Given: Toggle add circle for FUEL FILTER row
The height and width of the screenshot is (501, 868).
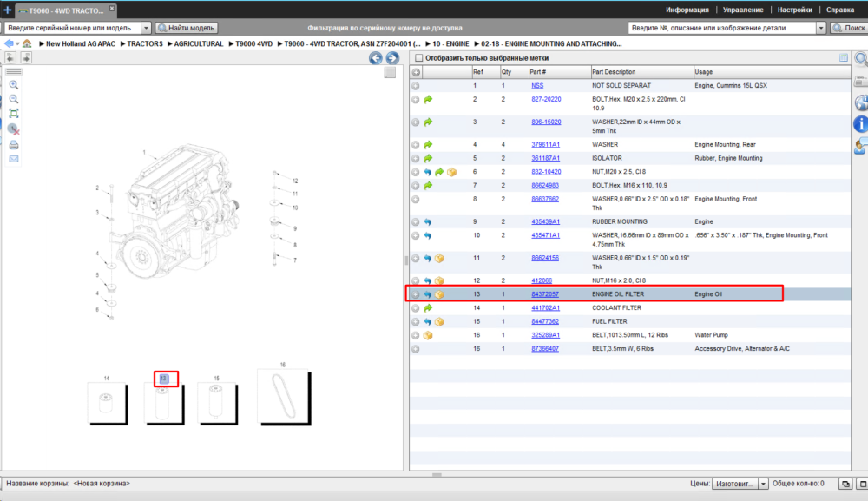Looking at the screenshot, I should (416, 321).
